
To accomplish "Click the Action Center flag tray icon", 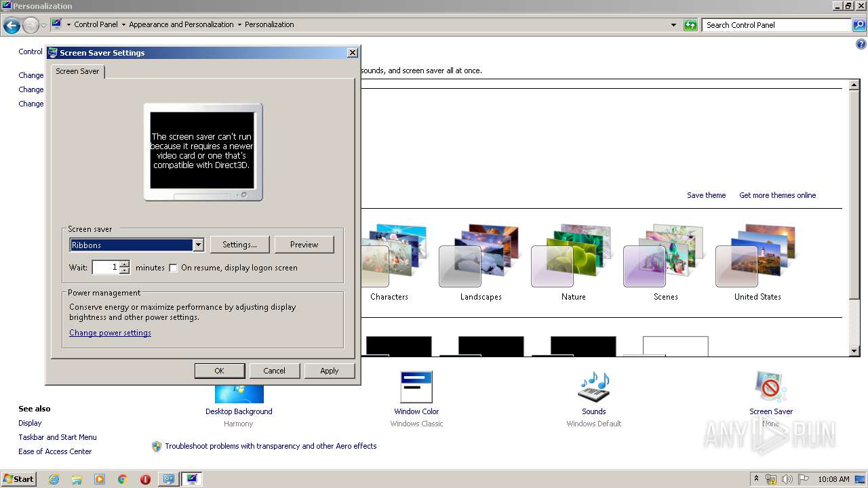I will (x=804, y=479).
